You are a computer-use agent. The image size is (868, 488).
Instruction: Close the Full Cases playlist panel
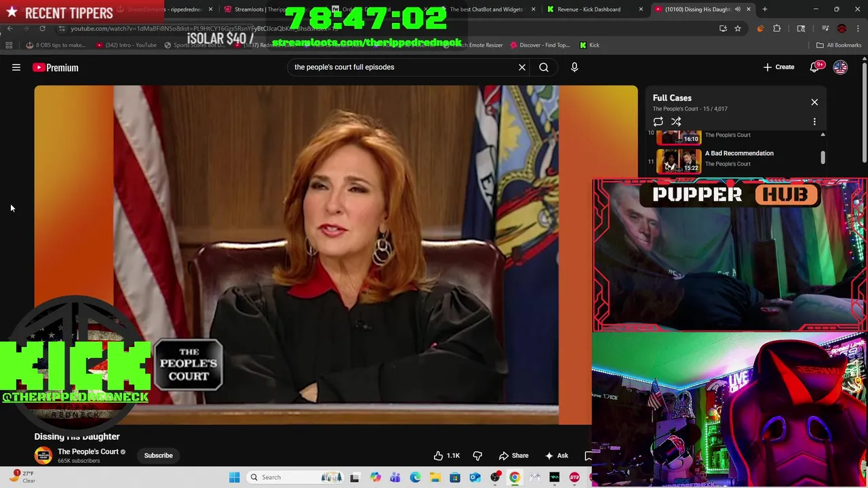814,102
